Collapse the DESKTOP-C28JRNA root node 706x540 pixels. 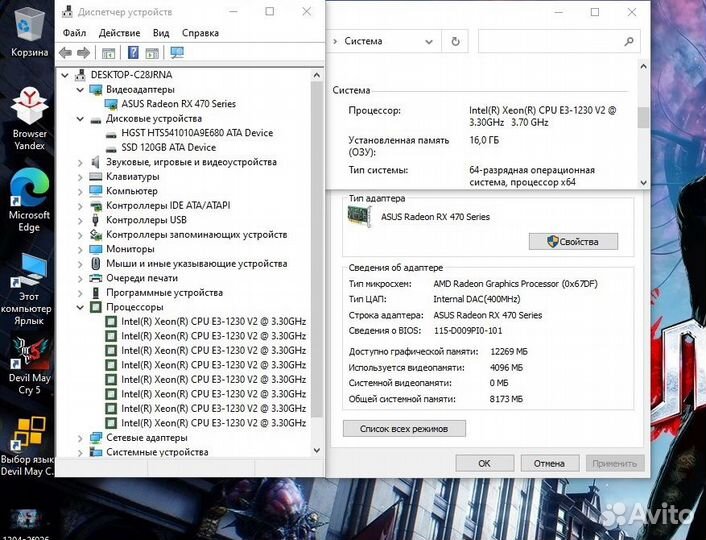65,75
